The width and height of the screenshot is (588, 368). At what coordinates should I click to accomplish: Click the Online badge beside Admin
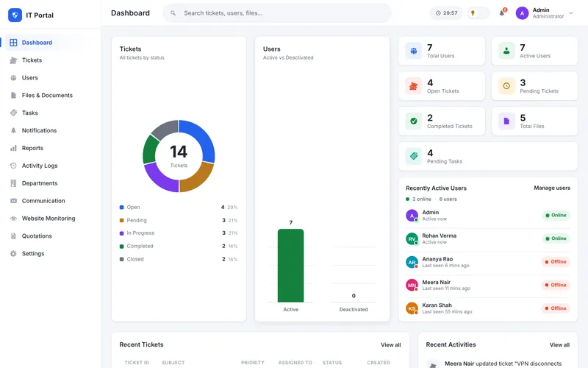pos(556,215)
